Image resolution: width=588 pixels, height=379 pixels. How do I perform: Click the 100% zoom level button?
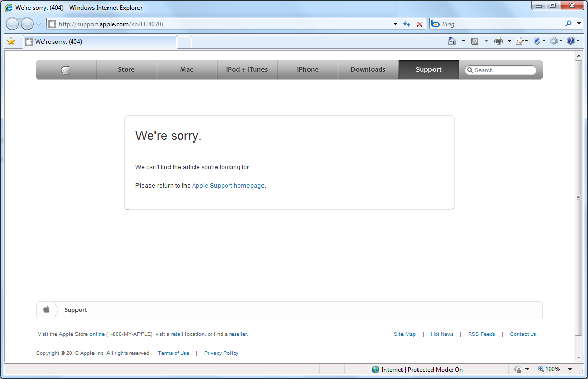[x=549, y=369]
